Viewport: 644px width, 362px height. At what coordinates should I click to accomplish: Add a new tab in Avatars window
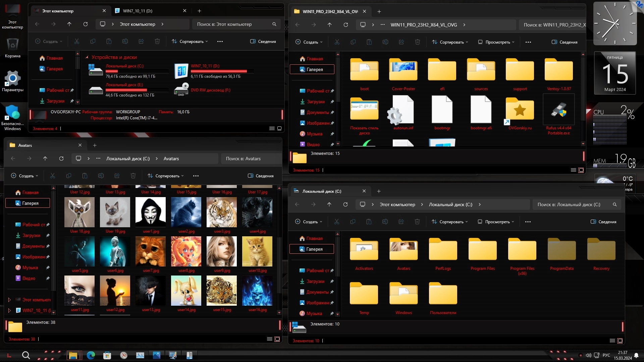point(95,145)
